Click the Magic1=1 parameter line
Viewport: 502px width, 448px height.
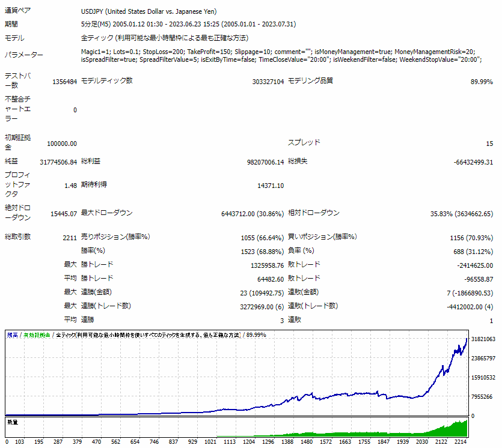(278, 52)
